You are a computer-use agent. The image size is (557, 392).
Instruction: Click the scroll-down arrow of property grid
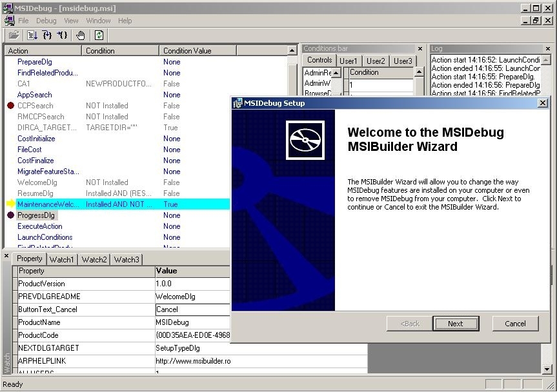tap(547, 369)
